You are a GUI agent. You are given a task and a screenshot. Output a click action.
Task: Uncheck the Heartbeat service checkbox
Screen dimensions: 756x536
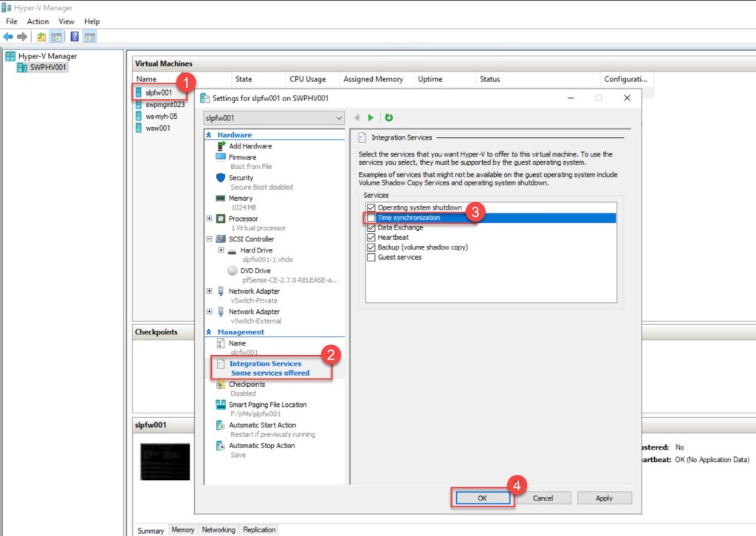[x=371, y=238]
